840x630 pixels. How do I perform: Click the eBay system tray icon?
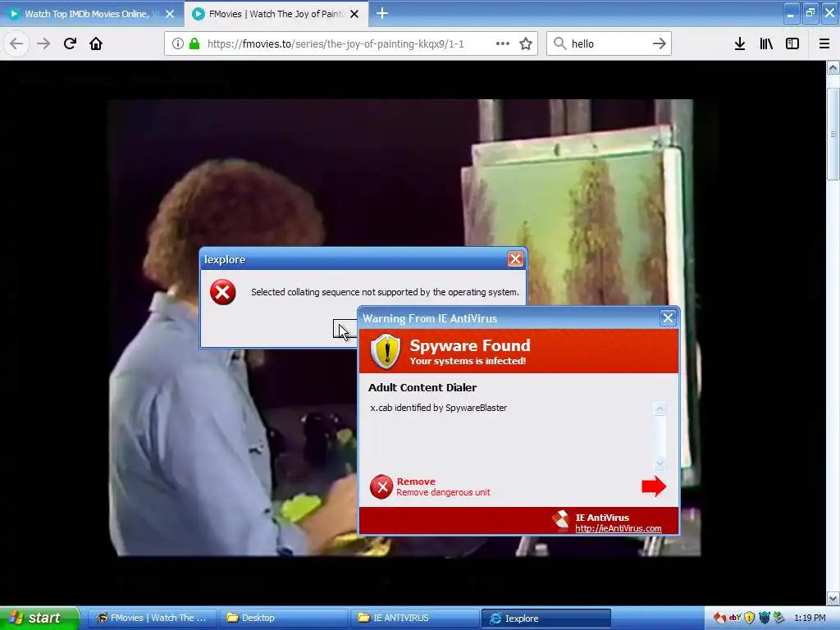pyautogui.click(x=735, y=618)
